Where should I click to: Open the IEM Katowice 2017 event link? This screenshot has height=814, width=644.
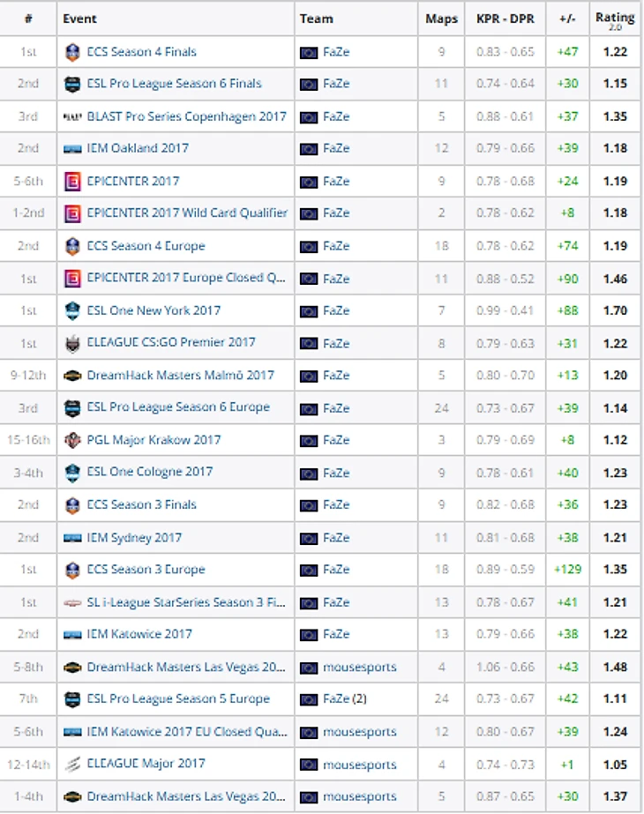(x=139, y=634)
